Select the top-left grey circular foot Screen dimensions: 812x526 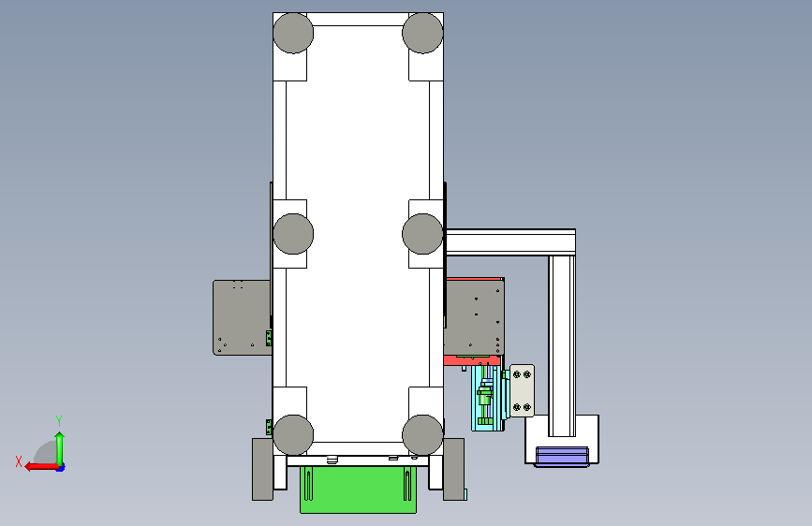[293, 33]
